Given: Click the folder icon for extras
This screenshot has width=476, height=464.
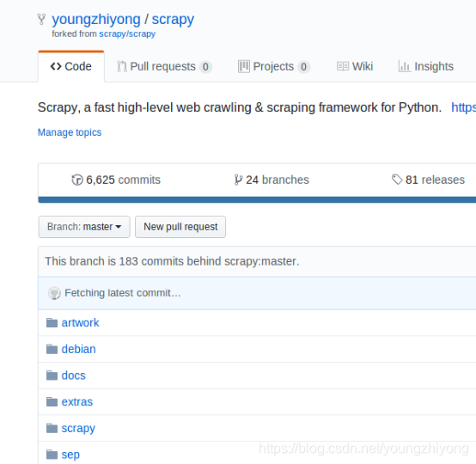Looking at the screenshot, I should pos(52,402).
